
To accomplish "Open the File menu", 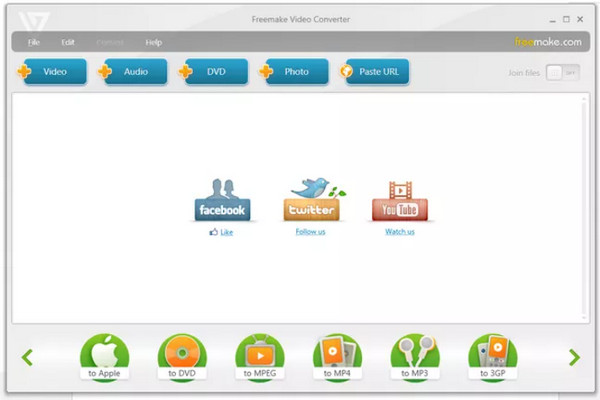I will click(x=34, y=42).
